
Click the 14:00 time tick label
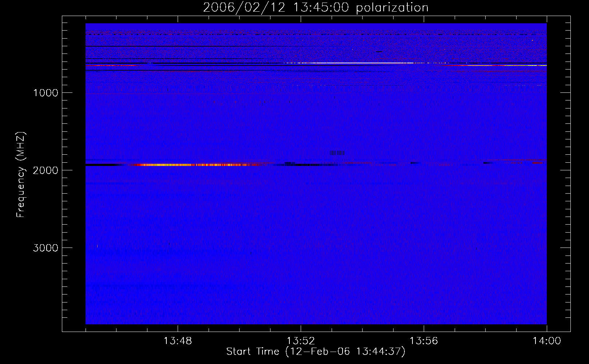click(546, 341)
